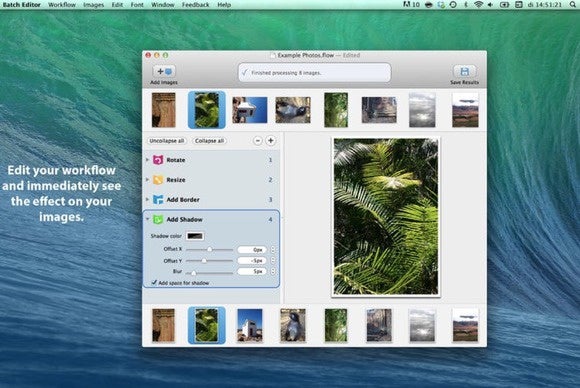Click the Finished processing status field

(x=315, y=72)
